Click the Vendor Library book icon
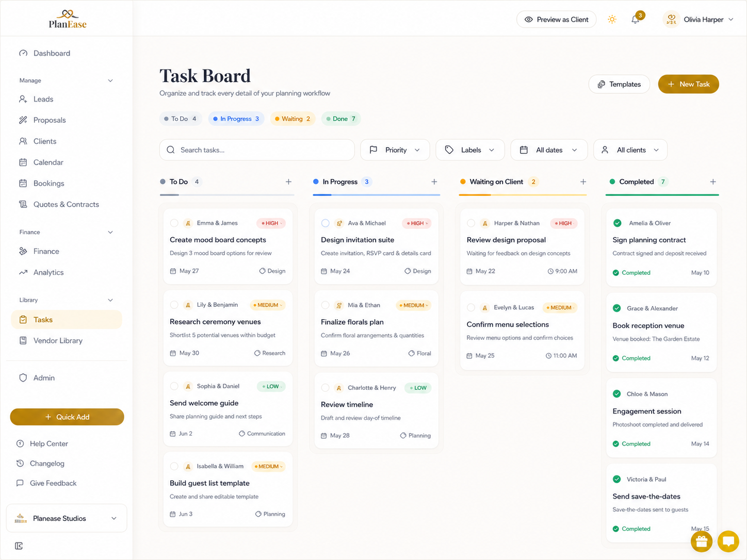747x560 pixels. tap(23, 340)
